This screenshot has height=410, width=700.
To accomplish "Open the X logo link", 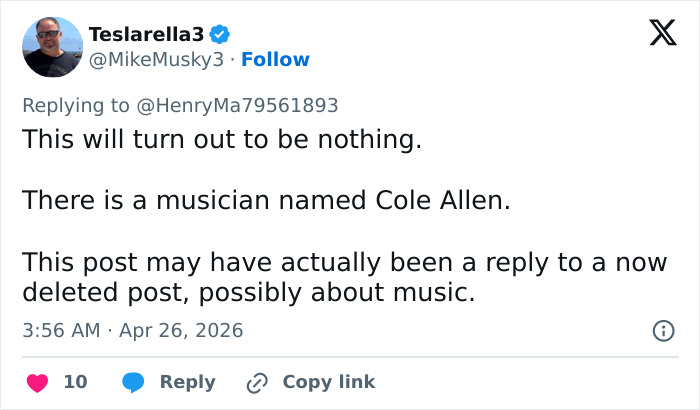I will click(656, 35).
